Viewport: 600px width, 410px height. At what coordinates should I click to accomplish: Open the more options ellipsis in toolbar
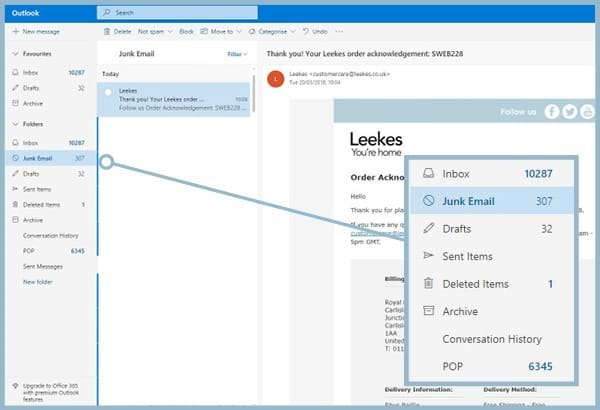(x=339, y=31)
